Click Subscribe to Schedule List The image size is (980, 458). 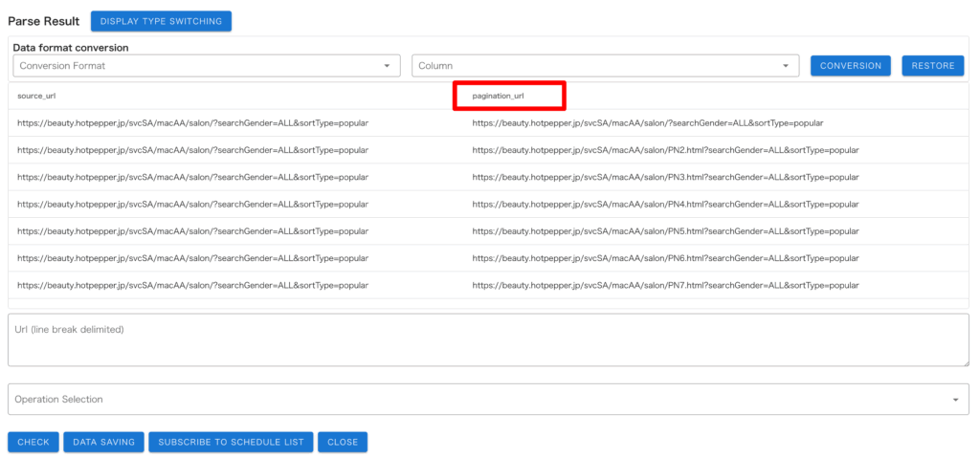pyautogui.click(x=231, y=442)
